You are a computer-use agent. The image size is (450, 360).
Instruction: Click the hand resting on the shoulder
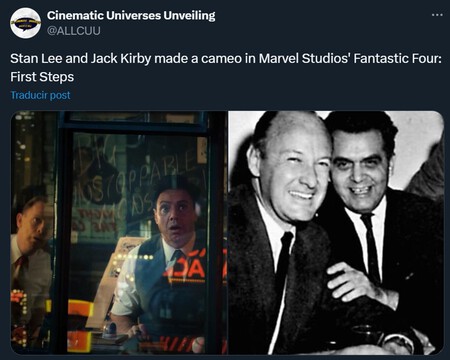353,282
